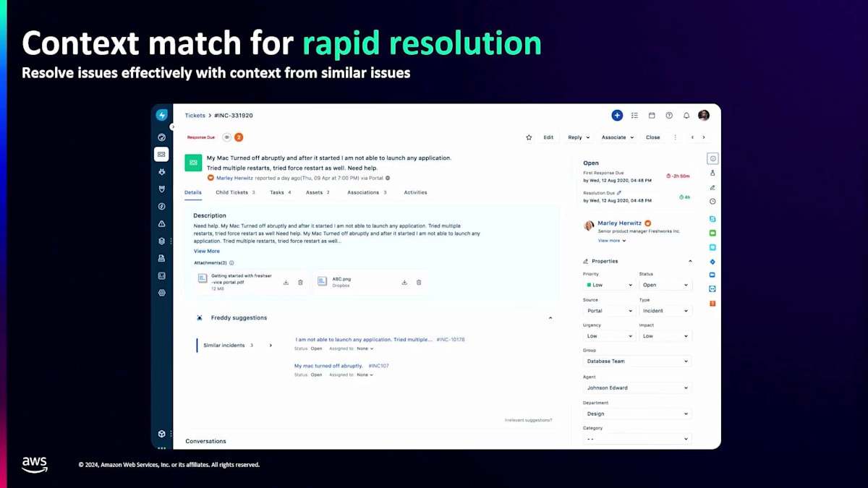868x488 pixels.
Task: Expand the left sidebar toggle arrow
Action: point(173,127)
